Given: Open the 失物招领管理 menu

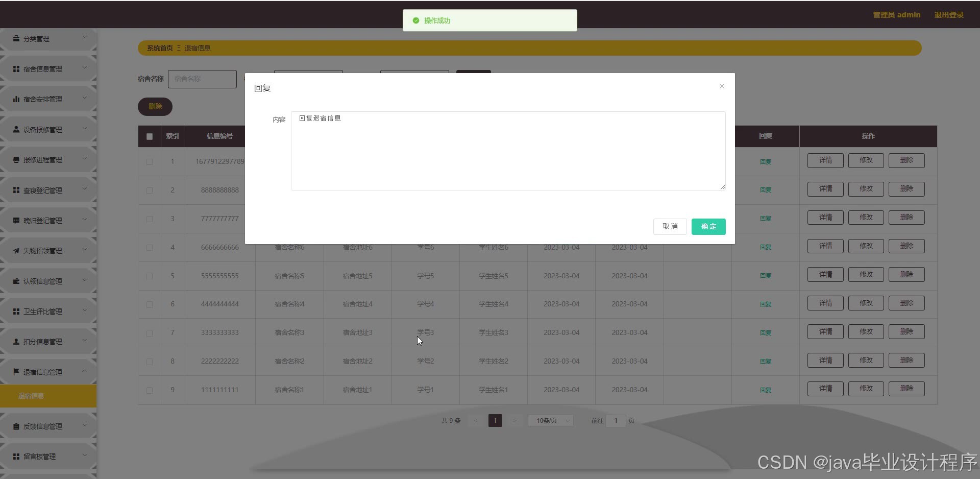Looking at the screenshot, I should 48,251.
